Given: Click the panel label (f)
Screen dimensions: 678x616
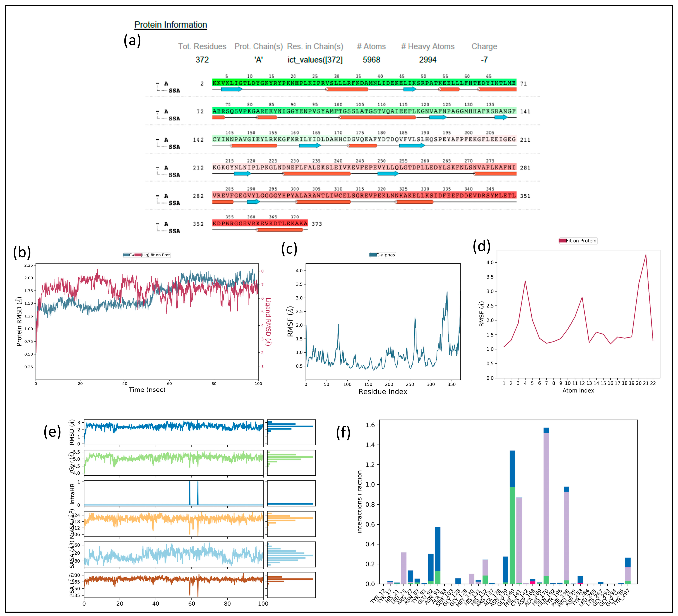Looking at the screenshot, I should pyautogui.click(x=343, y=432).
